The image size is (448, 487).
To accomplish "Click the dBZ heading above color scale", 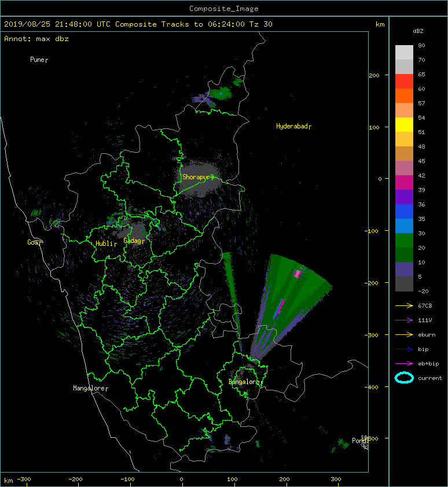I will pos(418,31).
